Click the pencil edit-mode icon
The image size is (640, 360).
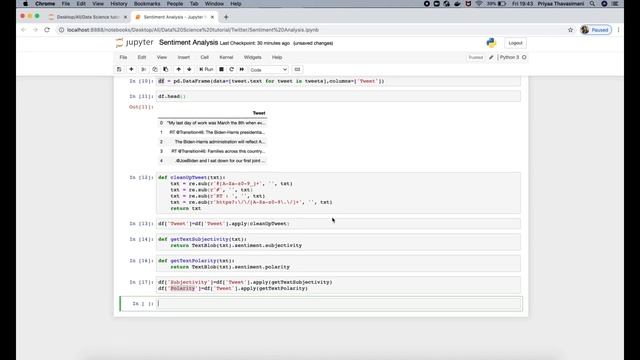pos(491,58)
